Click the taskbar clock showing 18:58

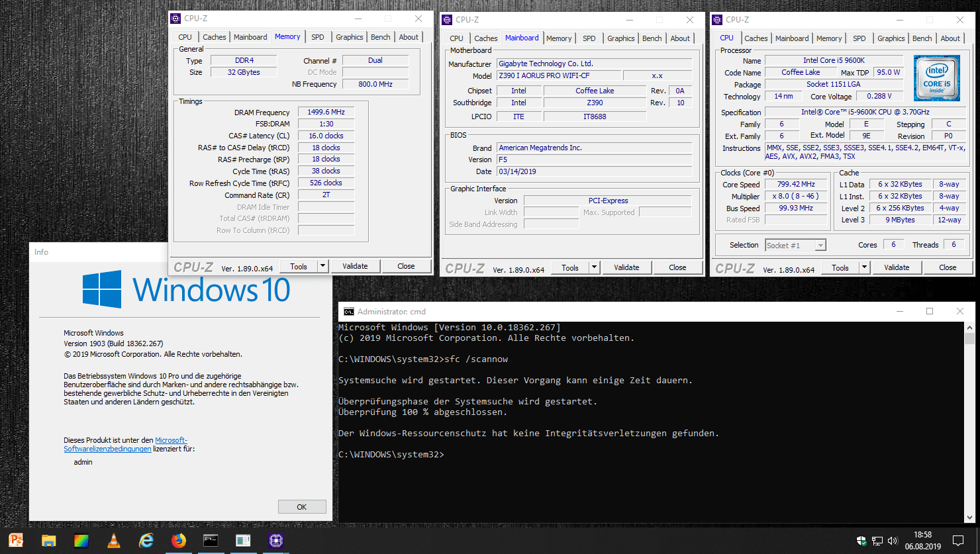(x=922, y=541)
